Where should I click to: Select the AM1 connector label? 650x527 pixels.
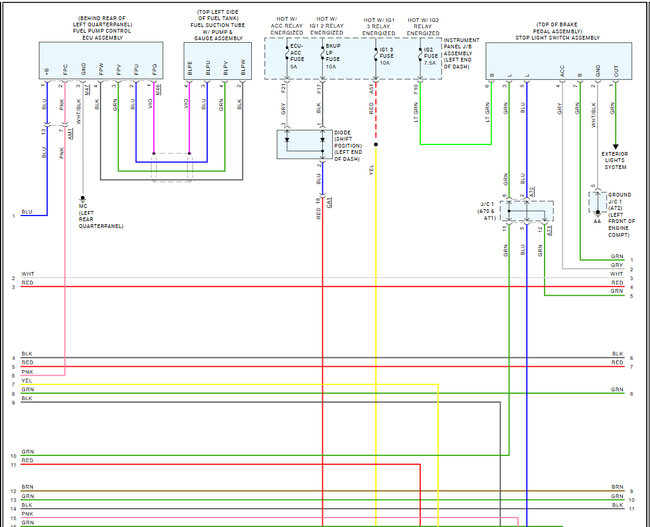pos(70,133)
